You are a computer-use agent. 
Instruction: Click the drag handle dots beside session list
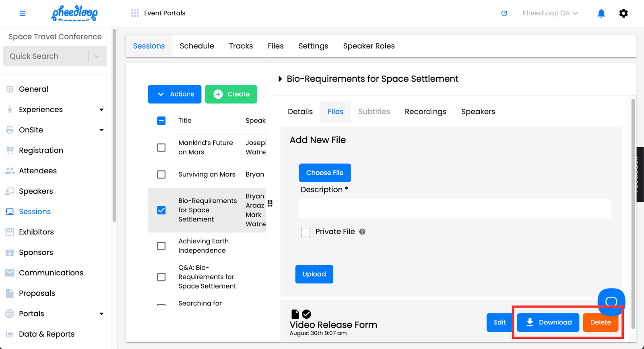[270, 203]
